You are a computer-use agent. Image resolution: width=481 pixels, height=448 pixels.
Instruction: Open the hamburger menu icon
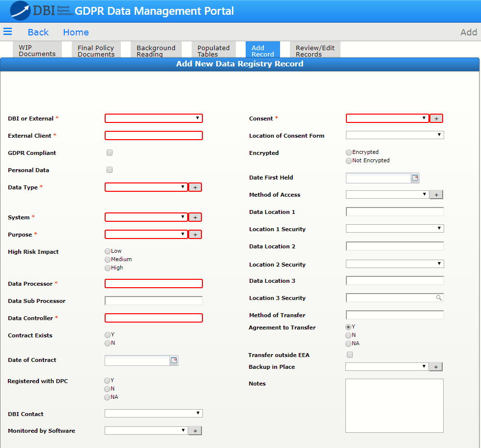coord(8,31)
